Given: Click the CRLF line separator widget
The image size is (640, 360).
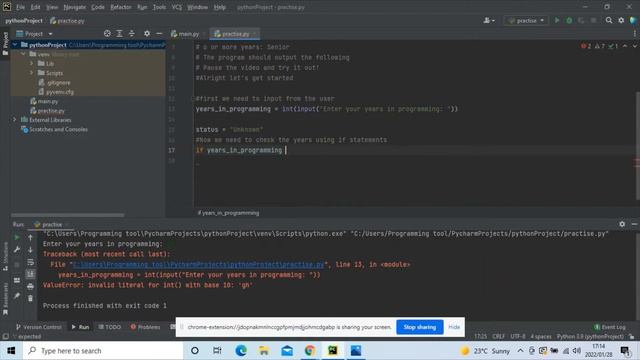Looking at the screenshot, I should tap(498, 337).
